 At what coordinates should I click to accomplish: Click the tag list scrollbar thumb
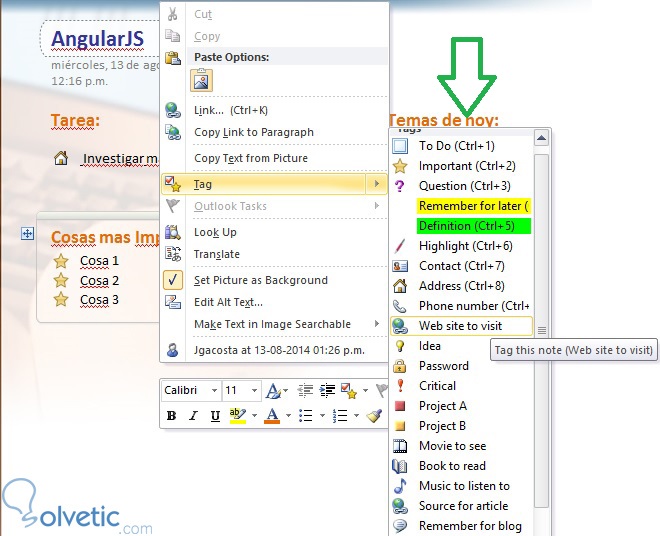pyautogui.click(x=541, y=331)
